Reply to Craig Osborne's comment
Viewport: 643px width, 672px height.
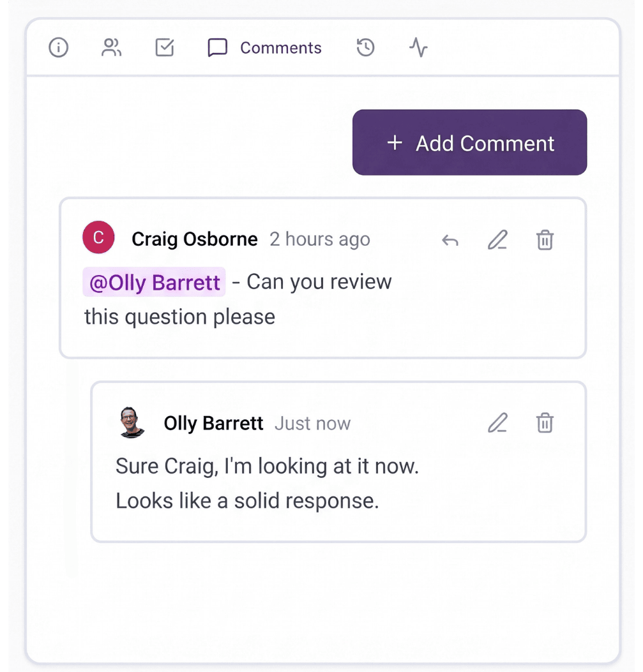coord(450,240)
